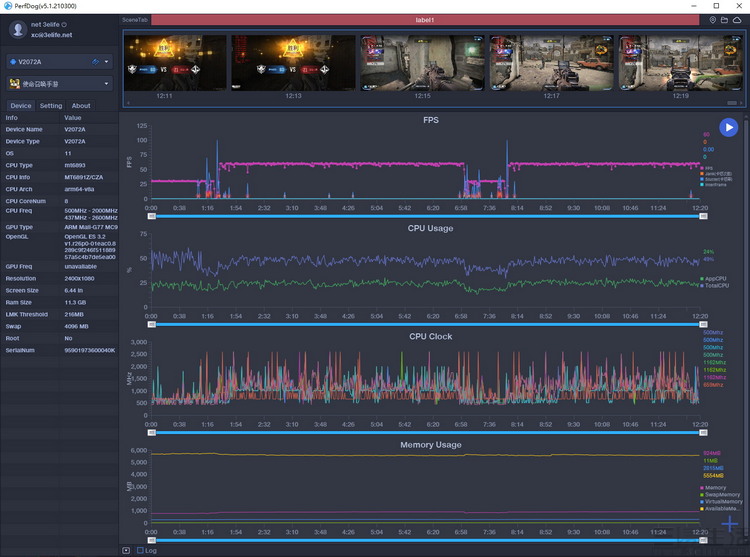
Task: Click the record icon left of Log
Action: 126,550
